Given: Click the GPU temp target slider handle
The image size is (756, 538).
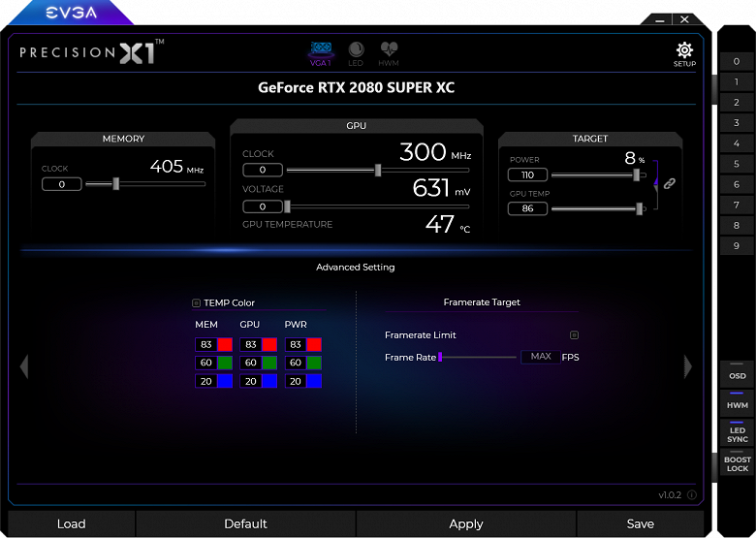Looking at the screenshot, I should [x=640, y=208].
